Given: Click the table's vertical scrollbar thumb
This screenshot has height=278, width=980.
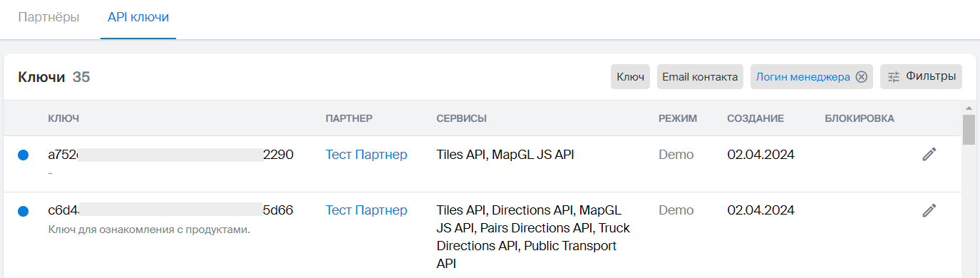Looking at the screenshot, I should click(x=969, y=129).
